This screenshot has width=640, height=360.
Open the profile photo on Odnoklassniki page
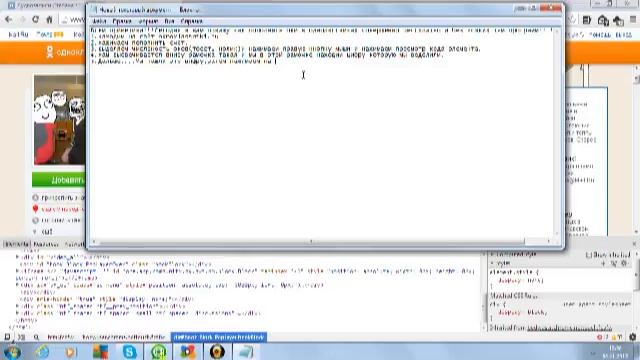coord(60,120)
